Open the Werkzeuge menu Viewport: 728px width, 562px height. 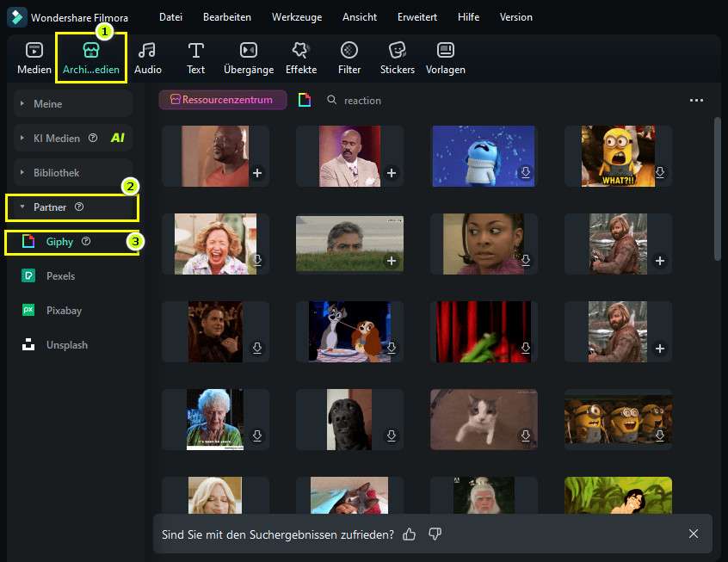(297, 17)
